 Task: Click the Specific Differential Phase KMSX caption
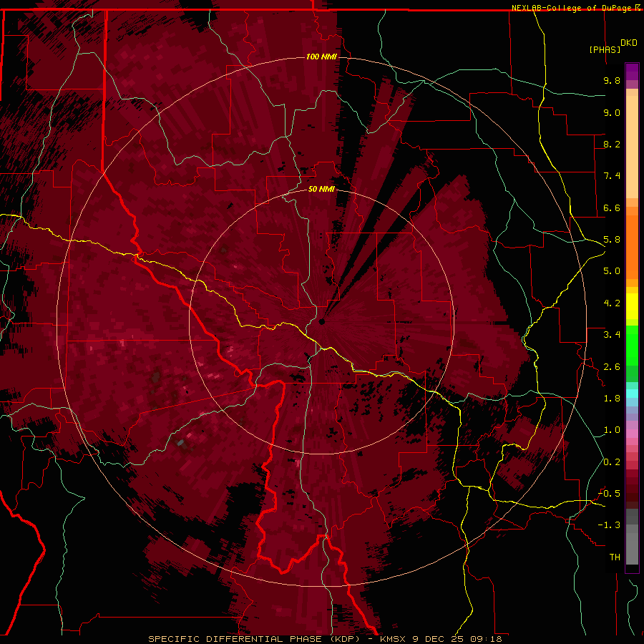click(x=325, y=639)
